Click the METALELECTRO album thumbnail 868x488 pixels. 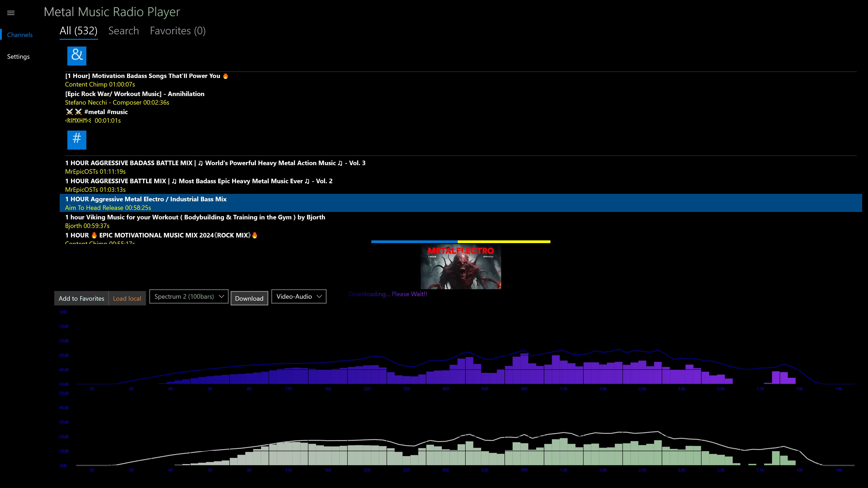461,267
